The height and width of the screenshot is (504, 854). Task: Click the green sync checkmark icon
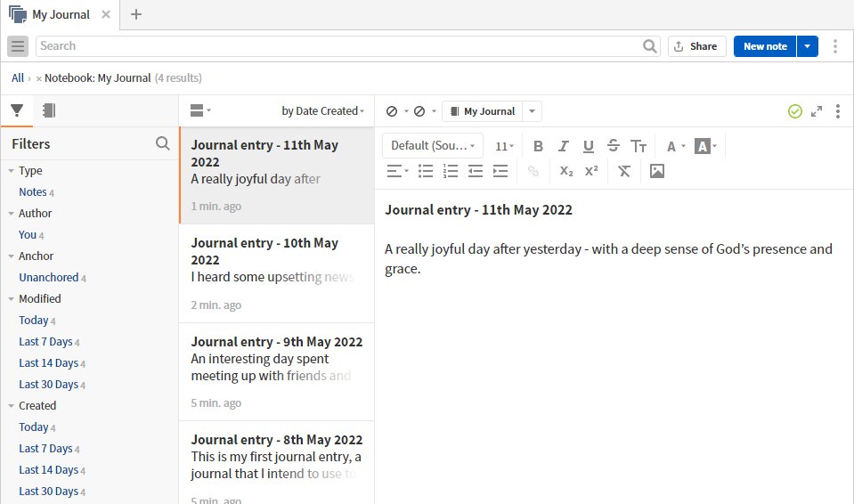794,111
